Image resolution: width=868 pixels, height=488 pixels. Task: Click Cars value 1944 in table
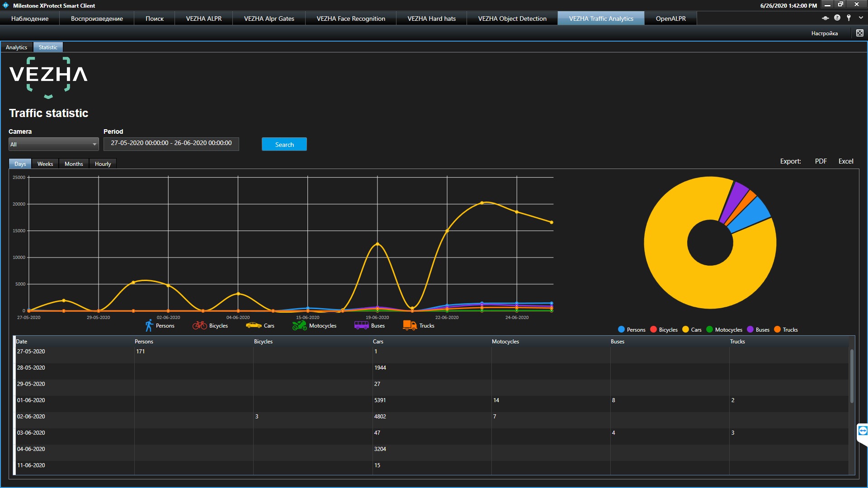[x=380, y=368]
